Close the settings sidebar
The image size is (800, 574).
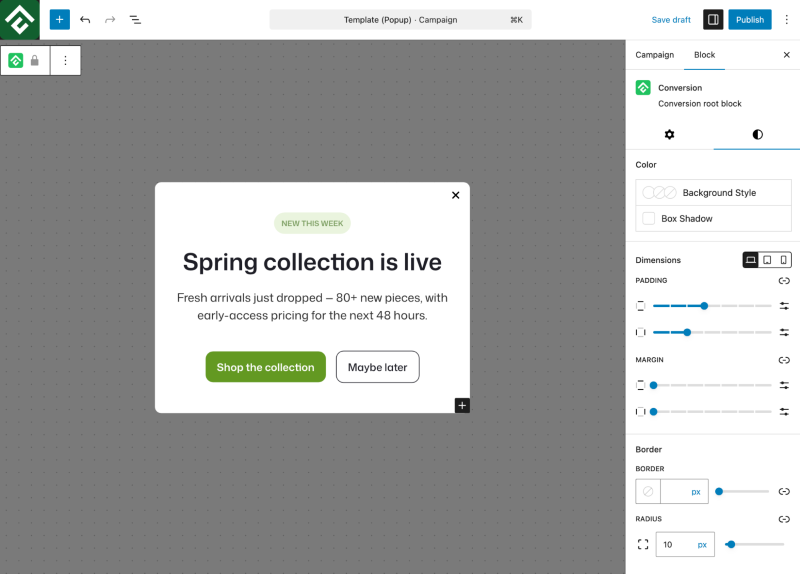[x=786, y=55]
